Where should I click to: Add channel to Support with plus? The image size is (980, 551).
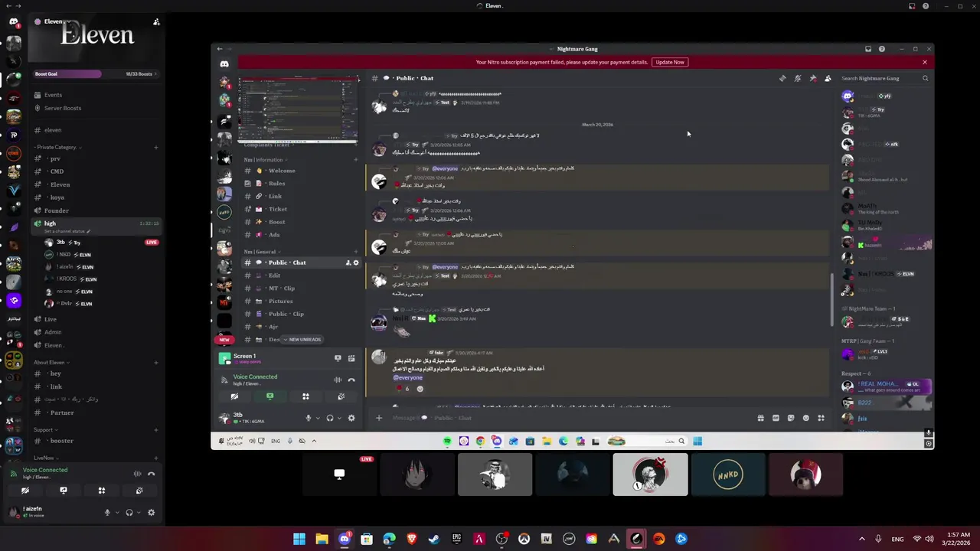[x=155, y=430]
